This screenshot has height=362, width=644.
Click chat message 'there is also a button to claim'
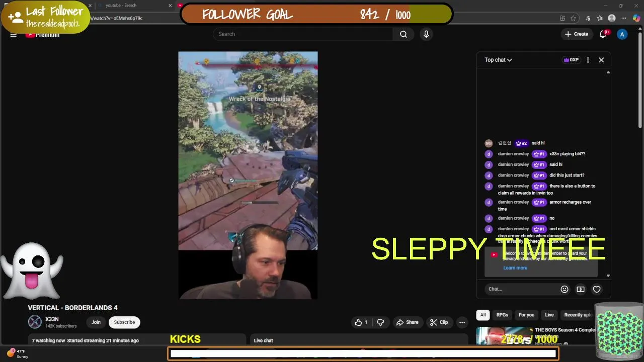(x=547, y=189)
